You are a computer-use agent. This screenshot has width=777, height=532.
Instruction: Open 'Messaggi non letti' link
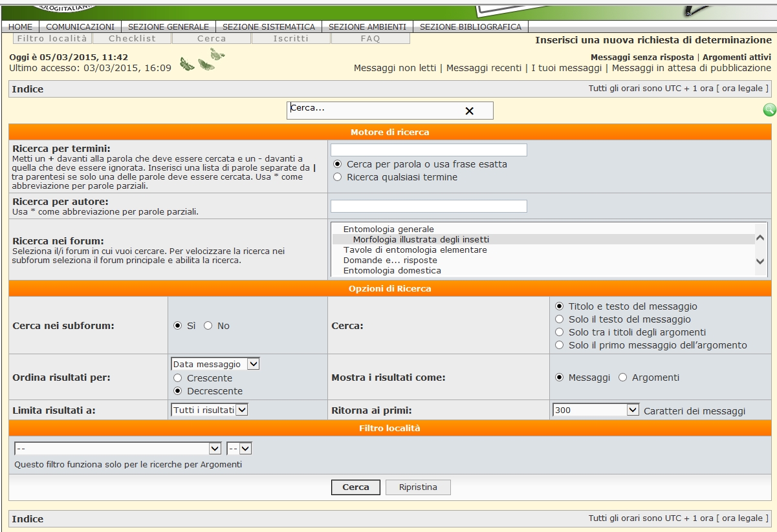(395, 68)
